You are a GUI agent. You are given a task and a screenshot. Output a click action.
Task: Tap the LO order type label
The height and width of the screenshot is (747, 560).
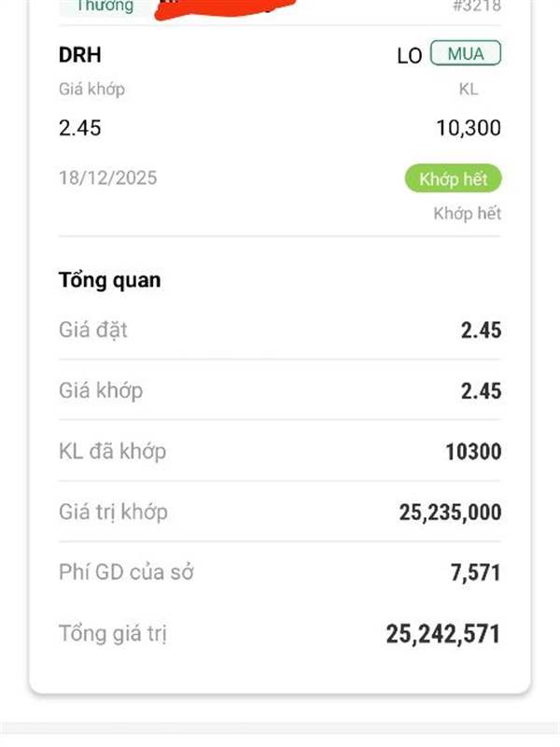(409, 56)
